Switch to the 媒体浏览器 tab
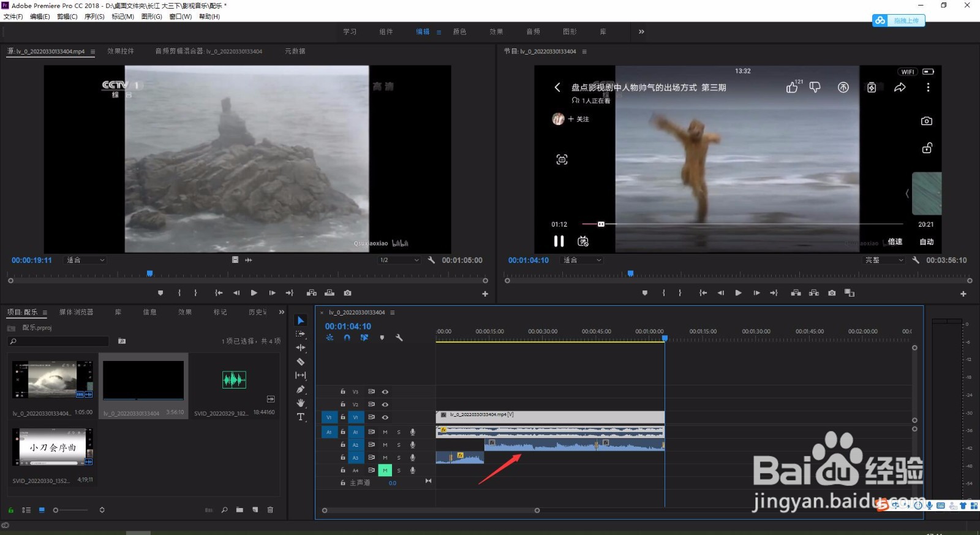Screen dimensions: 980x535 (76, 312)
